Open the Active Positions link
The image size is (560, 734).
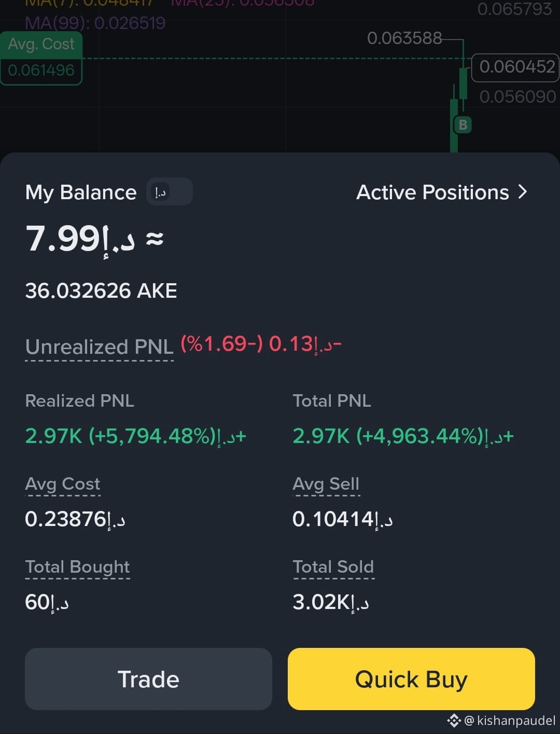[442, 192]
